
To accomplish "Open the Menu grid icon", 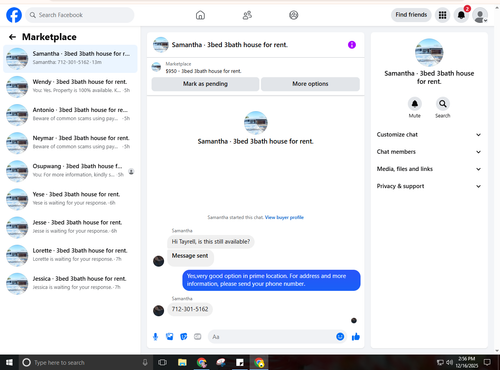I will point(442,15).
